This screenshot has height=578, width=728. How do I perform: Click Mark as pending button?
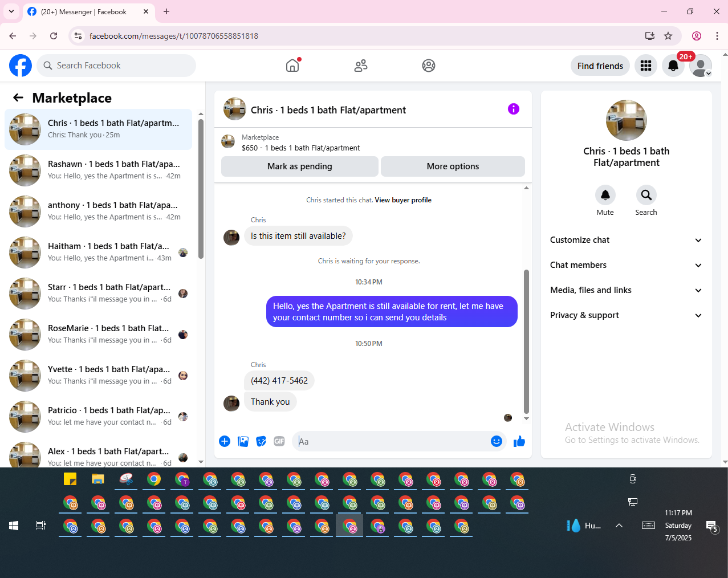[x=300, y=166]
